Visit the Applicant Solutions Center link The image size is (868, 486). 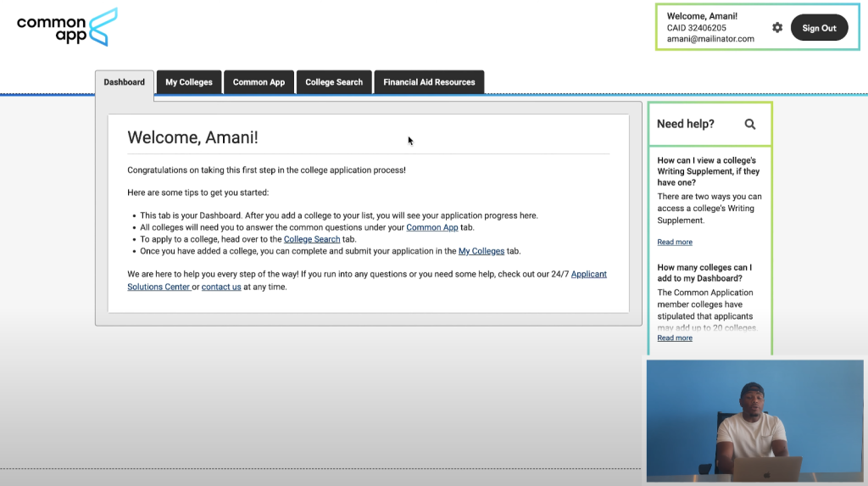pyautogui.click(x=588, y=274)
